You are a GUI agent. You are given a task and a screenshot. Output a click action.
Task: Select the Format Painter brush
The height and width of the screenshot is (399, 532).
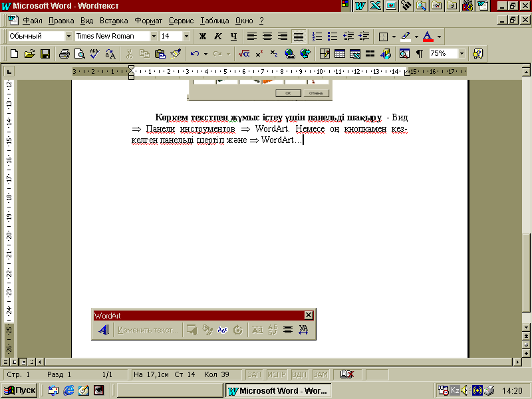tap(176, 54)
